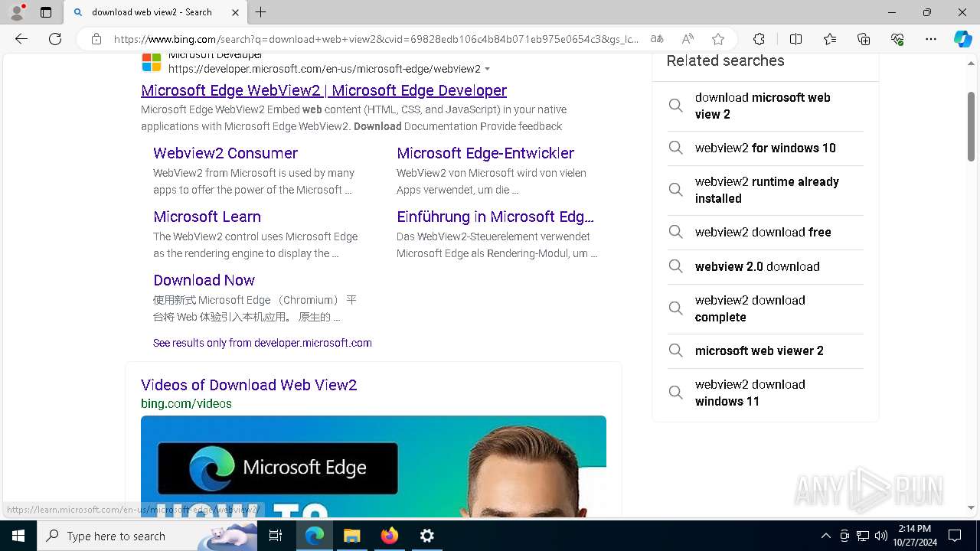Open the Windows Start menu
980x551 pixels.
point(18,536)
